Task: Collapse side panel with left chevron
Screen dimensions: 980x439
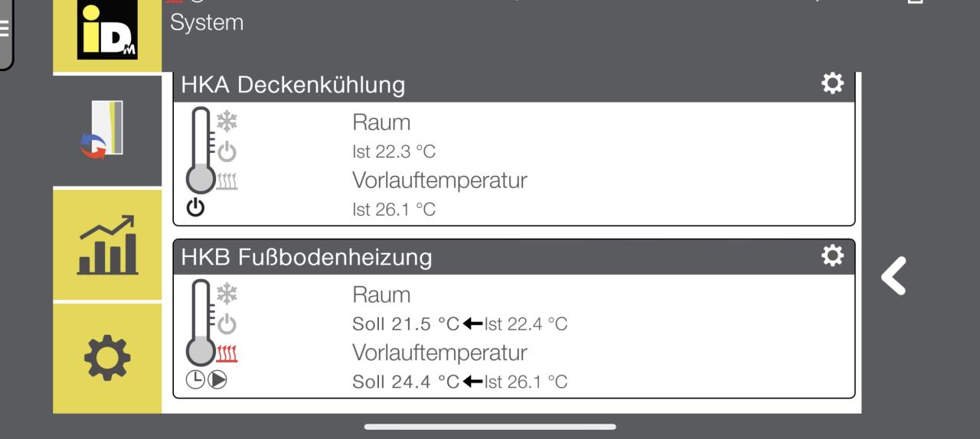Action: (893, 276)
